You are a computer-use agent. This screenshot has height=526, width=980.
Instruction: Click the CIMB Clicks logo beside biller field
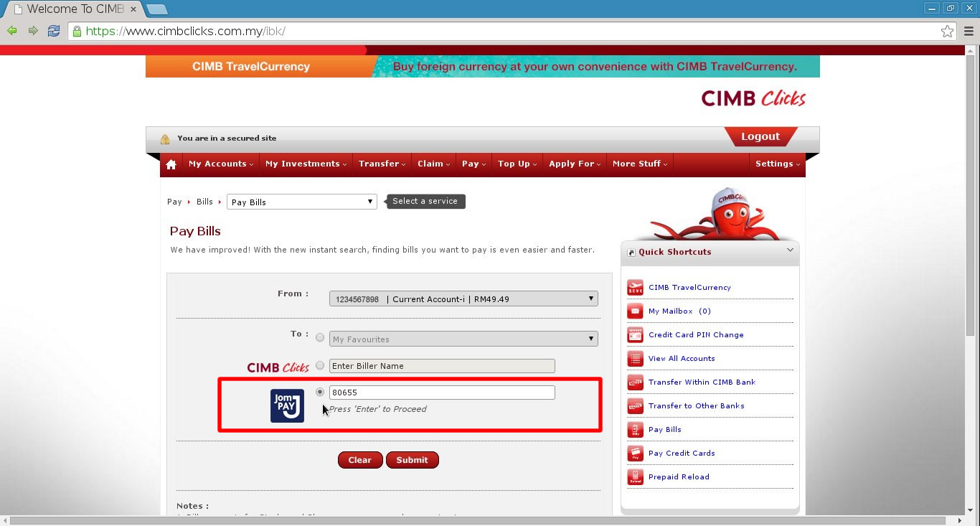pos(278,367)
